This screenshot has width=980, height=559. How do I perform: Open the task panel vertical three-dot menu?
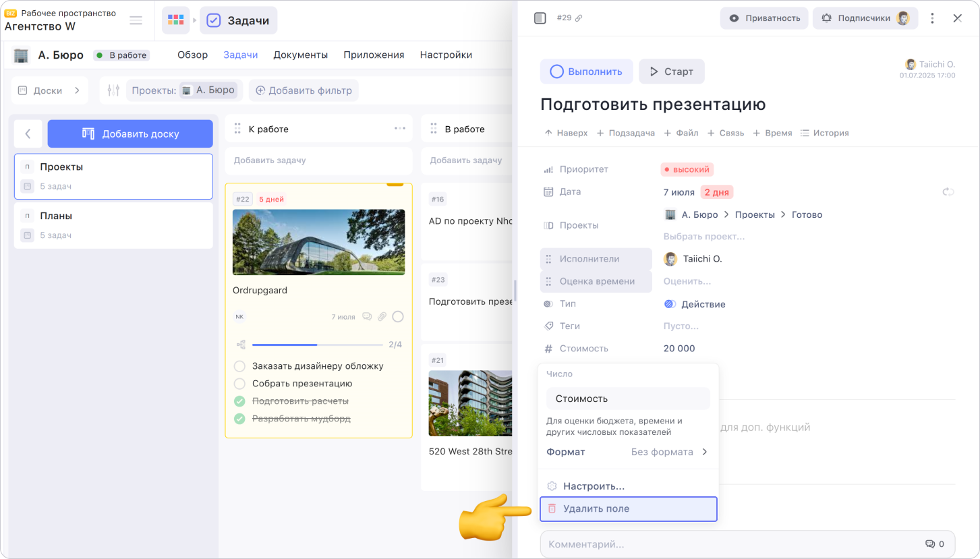pyautogui.click(x=933, y=18)
